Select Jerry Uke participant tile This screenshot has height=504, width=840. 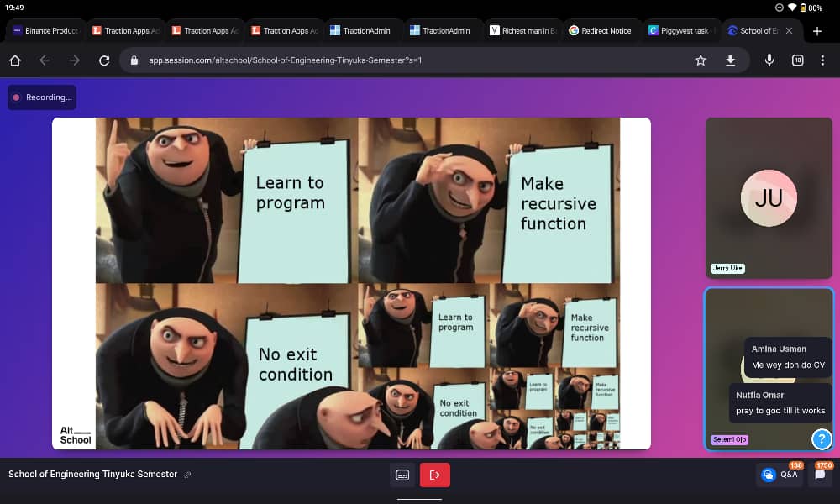coord(769,198)
